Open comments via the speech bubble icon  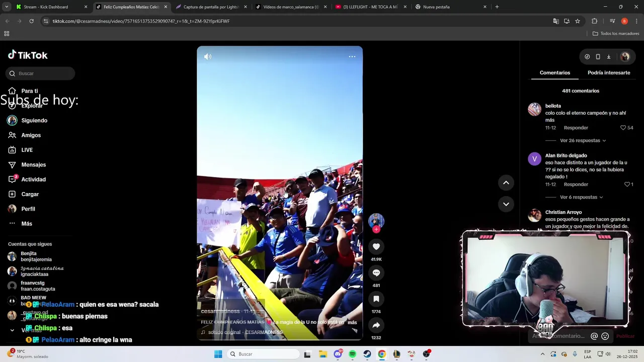coord(376,273)
